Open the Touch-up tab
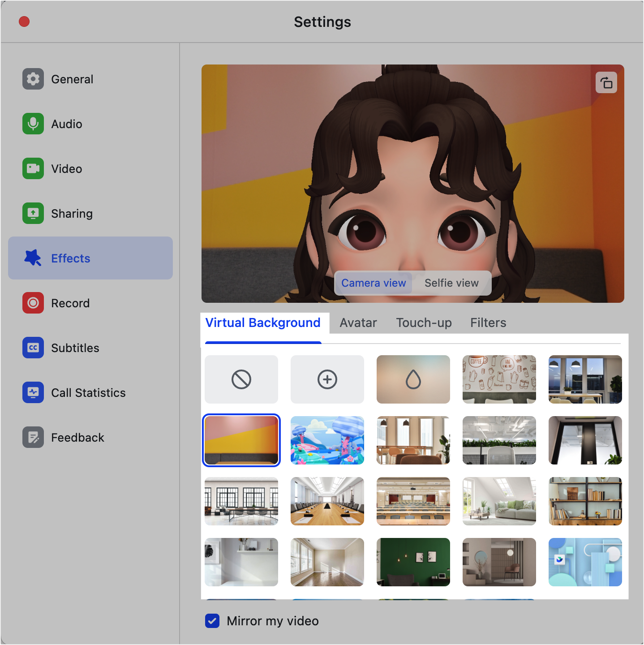Viewport: 644px width, 645px height. coord(424,323)
